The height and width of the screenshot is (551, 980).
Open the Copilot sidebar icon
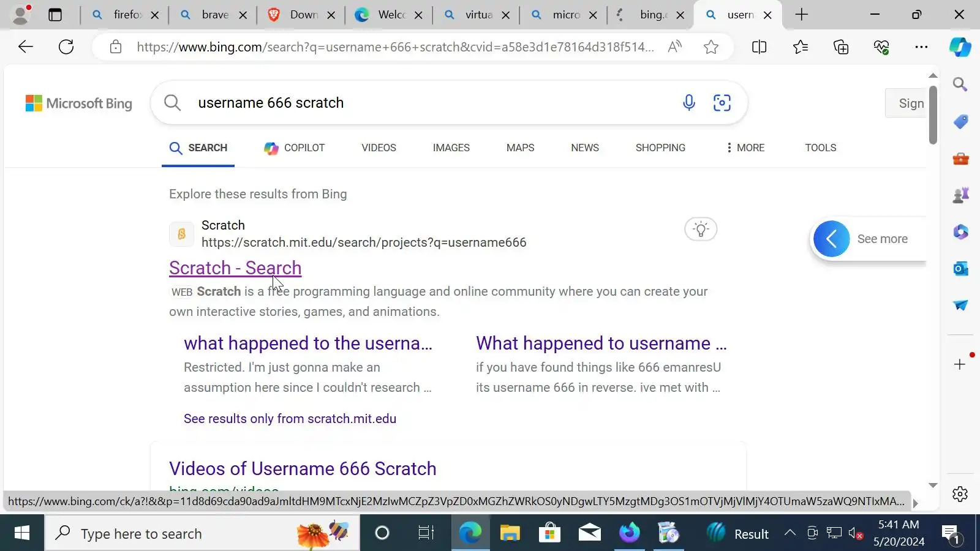(x=960, y=47)
